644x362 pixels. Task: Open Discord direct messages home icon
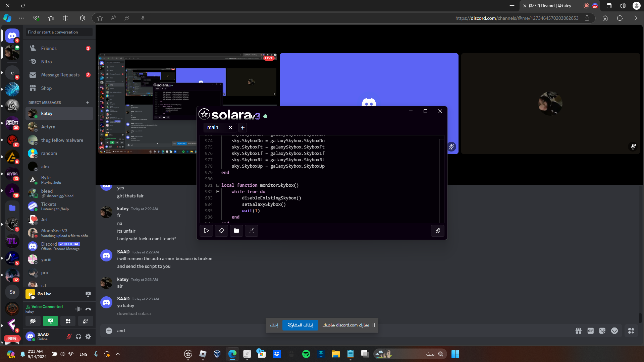point(12,36)
